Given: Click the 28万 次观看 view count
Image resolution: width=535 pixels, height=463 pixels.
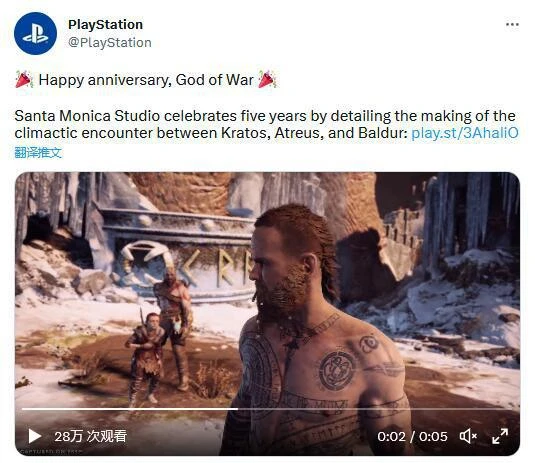Looking at the screenshot, I should (90, 436).
